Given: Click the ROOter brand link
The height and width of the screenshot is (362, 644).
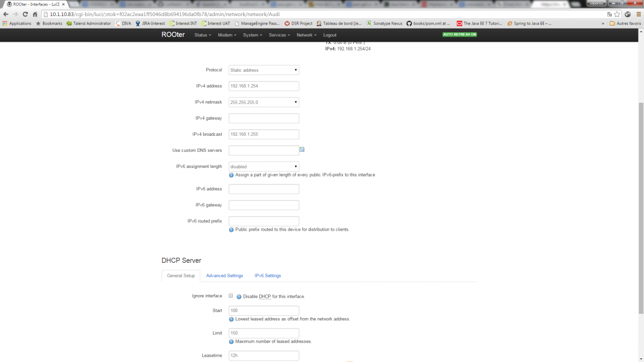Looking at the screenshot, I should pyautogui.click(x=174, y=35).
